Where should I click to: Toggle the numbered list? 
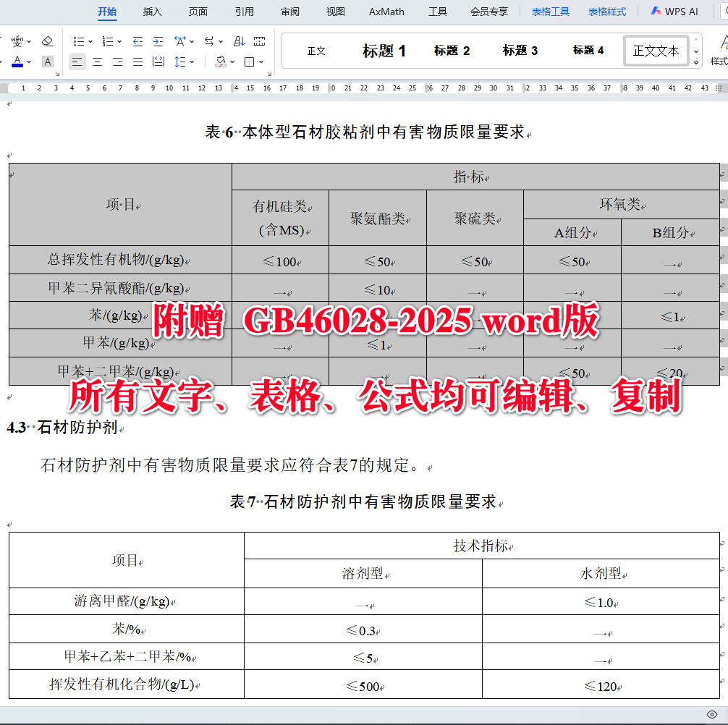coord(106,41)
